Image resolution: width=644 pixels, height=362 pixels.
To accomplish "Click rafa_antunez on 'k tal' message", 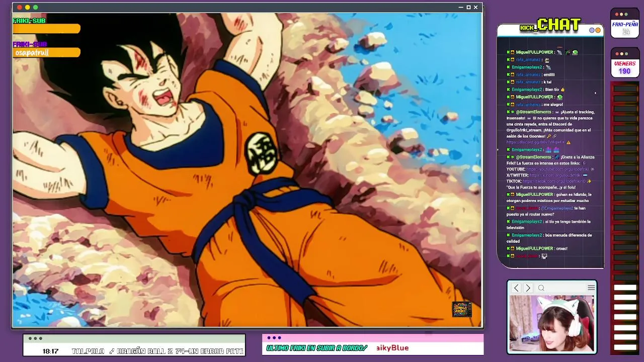I will point(528,82).
